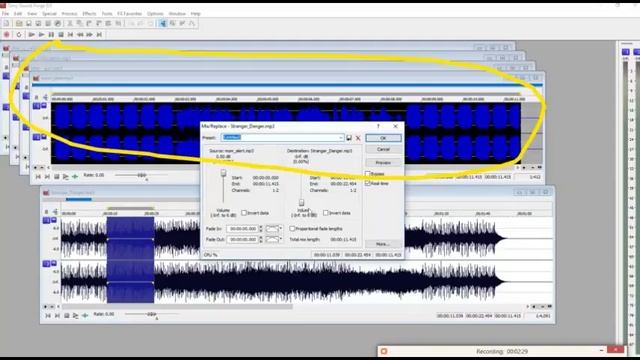
Task: Click the Fade Out time spinner arrows
Action: point(261,239)
